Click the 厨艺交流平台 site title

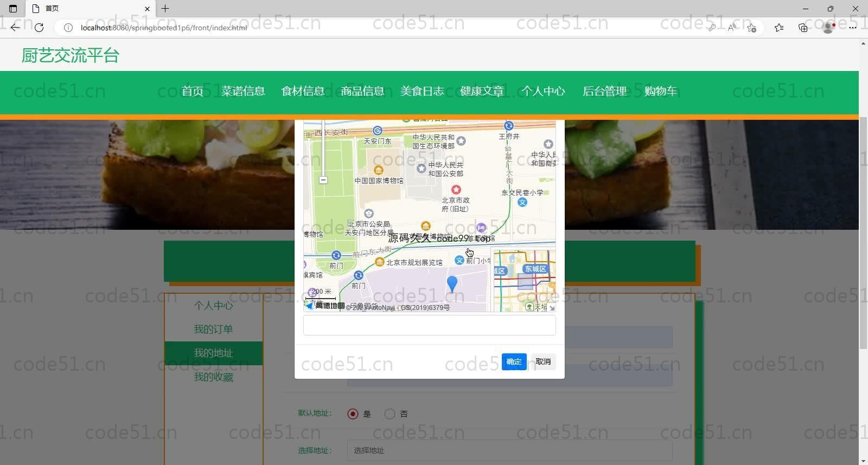click(71, 55)
